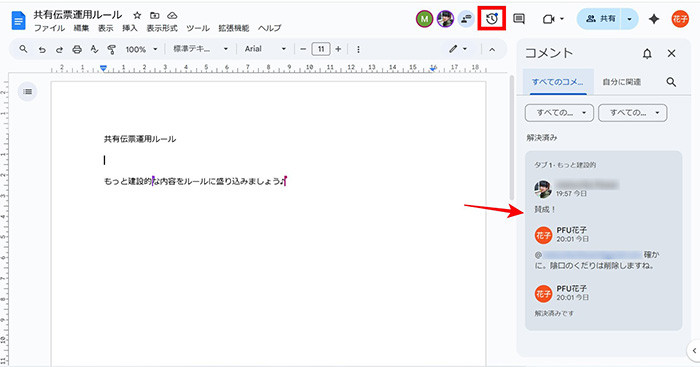Click the document title 共有伝票運用ルール in header
The height and width of the screenshot is (367, 700).
tap(78, 15)
